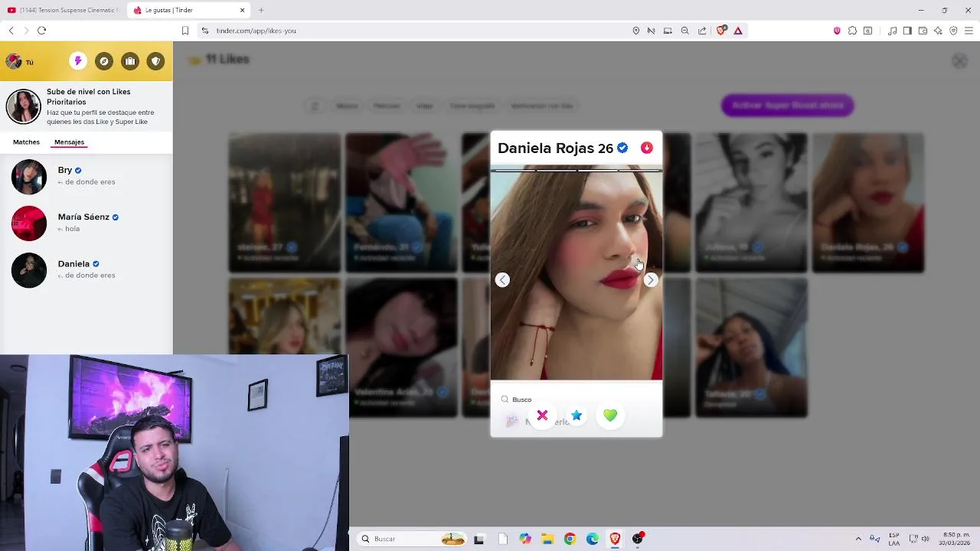Click the purple Activar Super Boost button
The height and width of the screenshot is (551, 980).
(787, 106)
